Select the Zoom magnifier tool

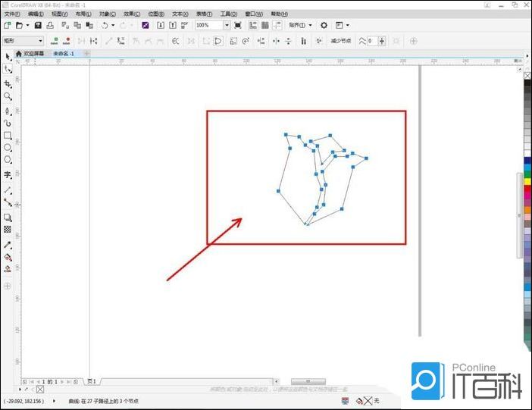(x=8, y=97)
